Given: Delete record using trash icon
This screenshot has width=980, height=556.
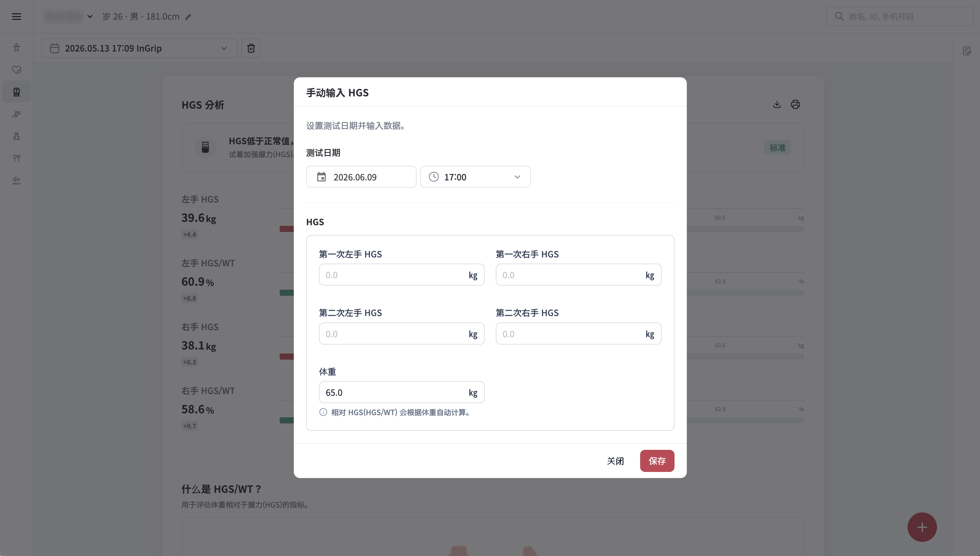Looking at the screenshot, I should click(251, 48).
